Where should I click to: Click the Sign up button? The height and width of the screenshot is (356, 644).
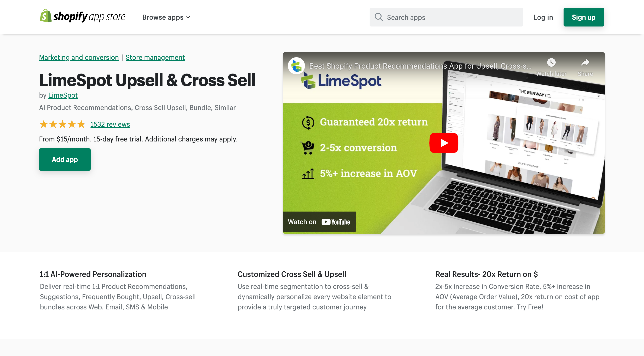584,17
